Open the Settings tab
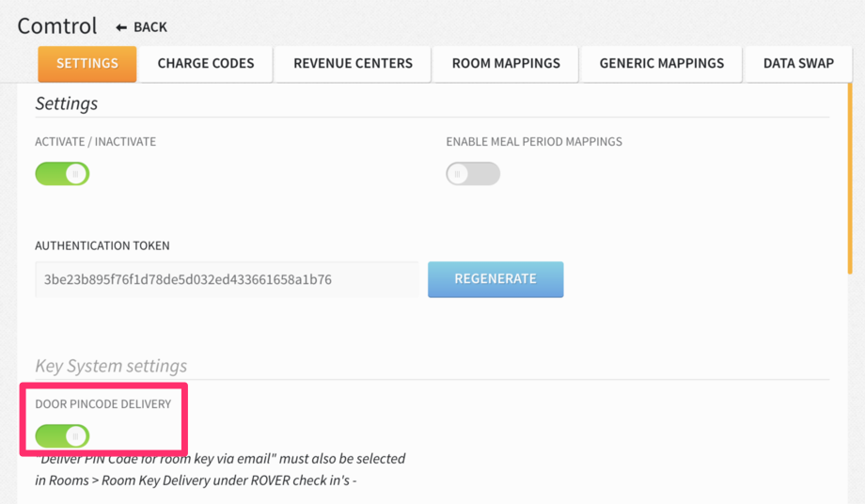The height and width of the screenshot is (504, 865). (87, 64)
